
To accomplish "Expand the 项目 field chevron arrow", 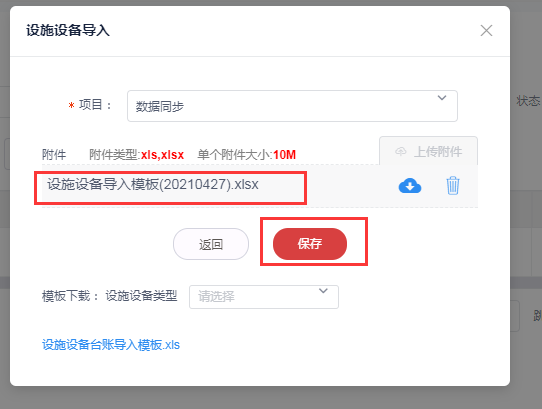I will tap(442, 98).
